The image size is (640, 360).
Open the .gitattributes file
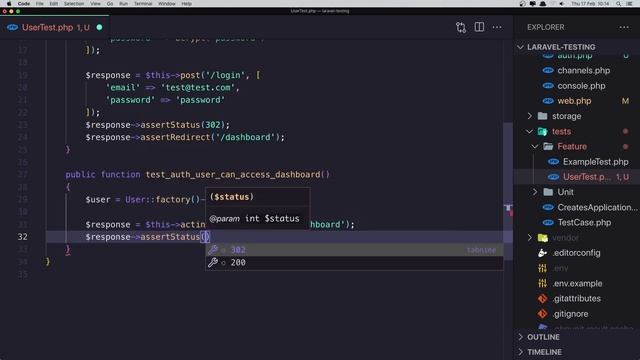pyautogui.click(x=576, y=299)
